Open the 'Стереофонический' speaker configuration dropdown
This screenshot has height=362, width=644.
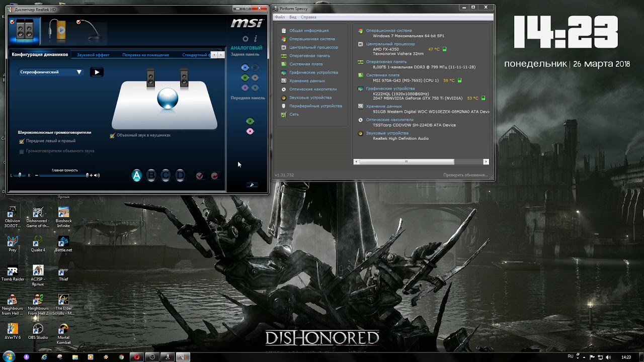pyautogui.click(x=50, y=72)
